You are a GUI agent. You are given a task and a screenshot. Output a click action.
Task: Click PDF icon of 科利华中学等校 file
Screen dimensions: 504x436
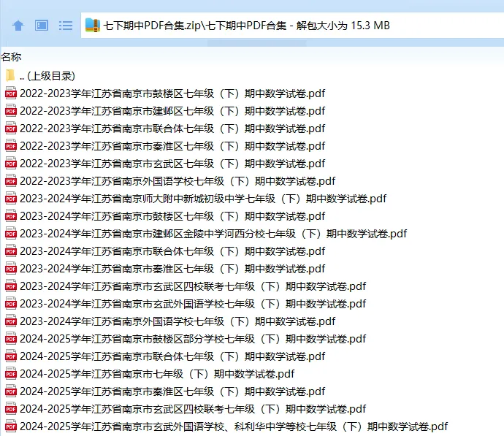tap(11, 426)
